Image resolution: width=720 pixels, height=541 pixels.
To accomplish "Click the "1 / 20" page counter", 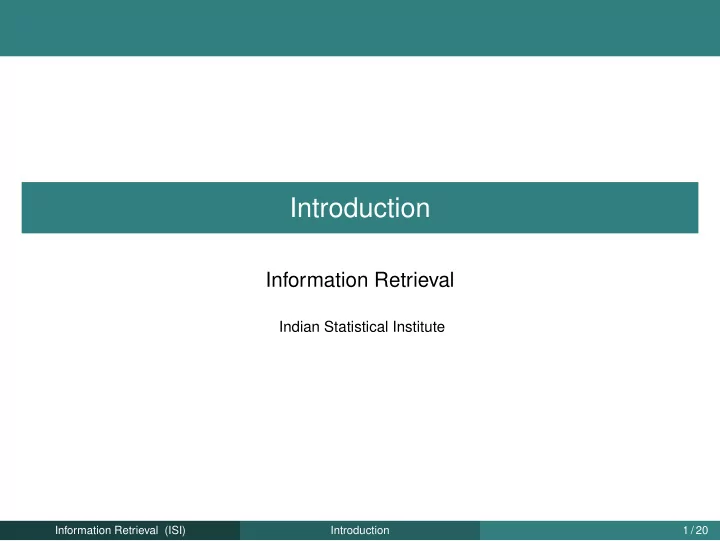I will point(696,530).
